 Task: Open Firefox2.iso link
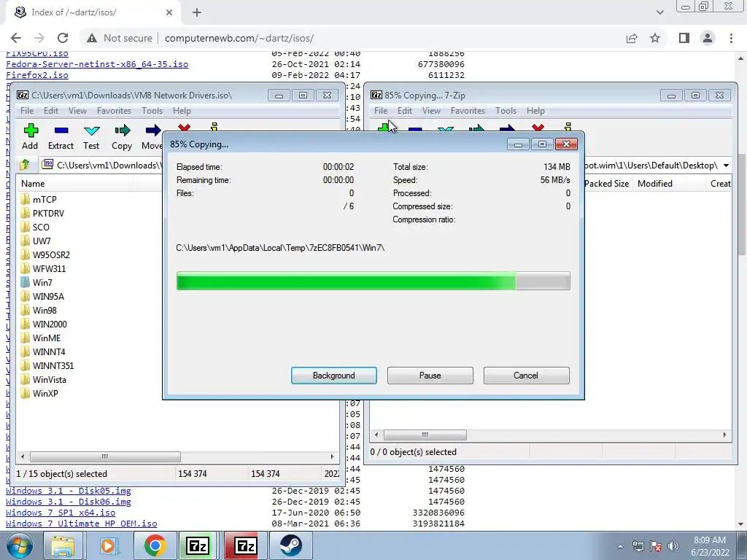pos(37,75)
